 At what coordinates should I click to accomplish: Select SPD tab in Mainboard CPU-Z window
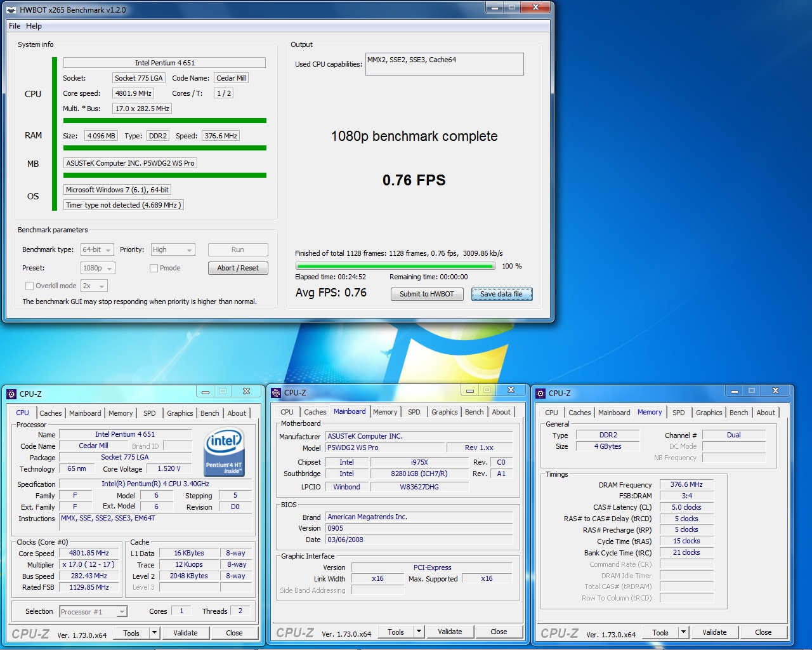(x=414, y=412)
